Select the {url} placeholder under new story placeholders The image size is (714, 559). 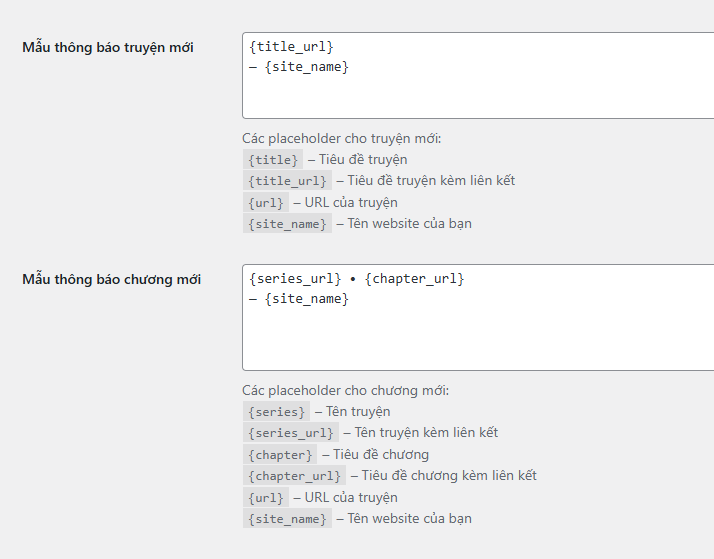click(266, 203)
